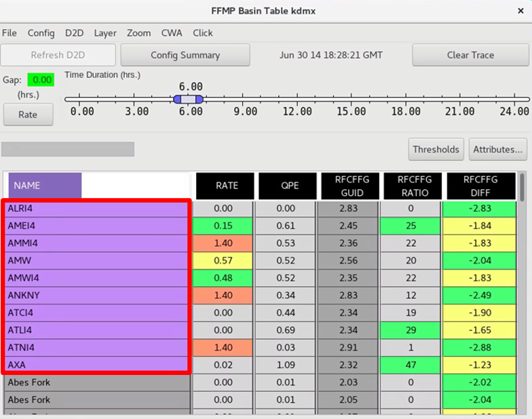Screen dimensions: 532x419
Task: Click the Clear Trace button
Action: [x=470, y=55]
